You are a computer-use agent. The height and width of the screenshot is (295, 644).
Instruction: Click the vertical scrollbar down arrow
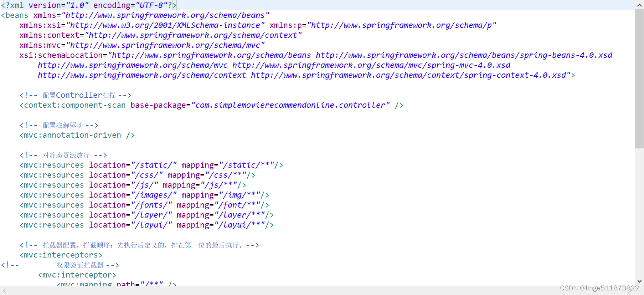coord(639,281)
